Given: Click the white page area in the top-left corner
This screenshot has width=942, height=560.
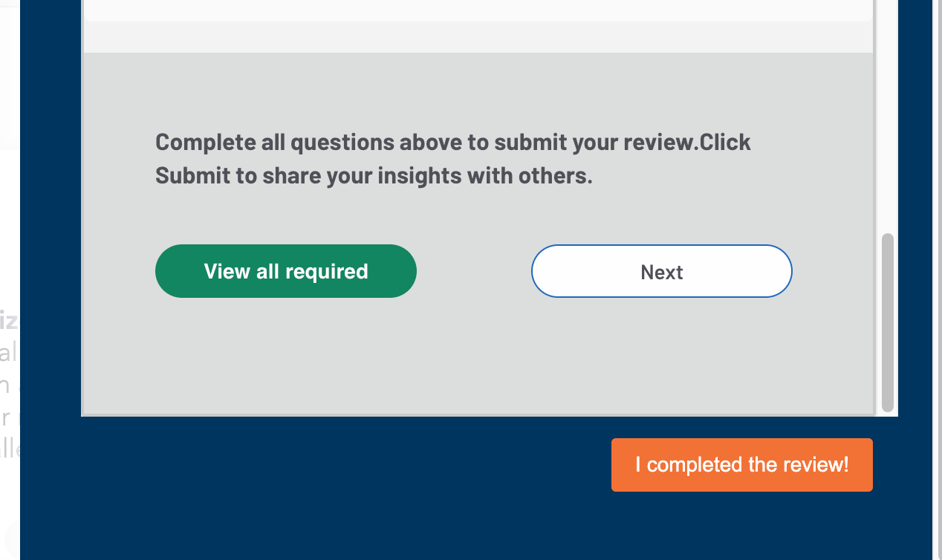Looking at the screenshot, I should click(x=9, y=74).
